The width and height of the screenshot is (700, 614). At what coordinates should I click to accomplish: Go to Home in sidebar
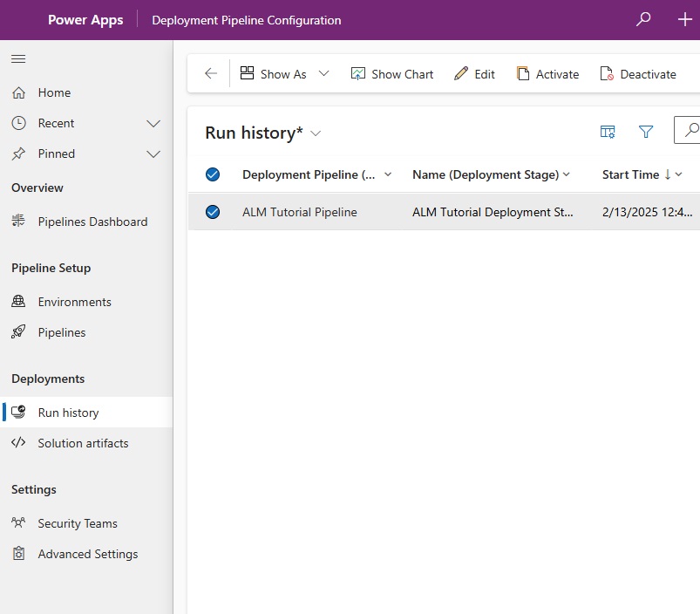[86, 92]
